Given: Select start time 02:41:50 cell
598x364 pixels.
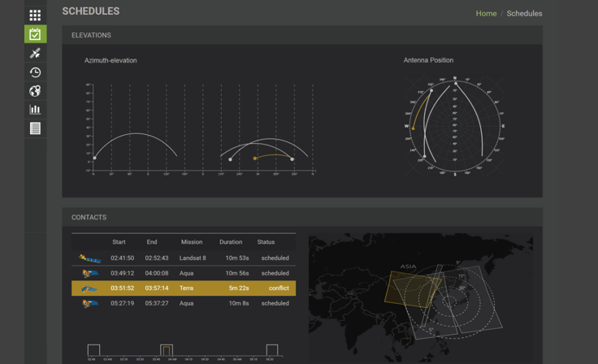Looking at the screenshot, I should [x=123, y=258].
